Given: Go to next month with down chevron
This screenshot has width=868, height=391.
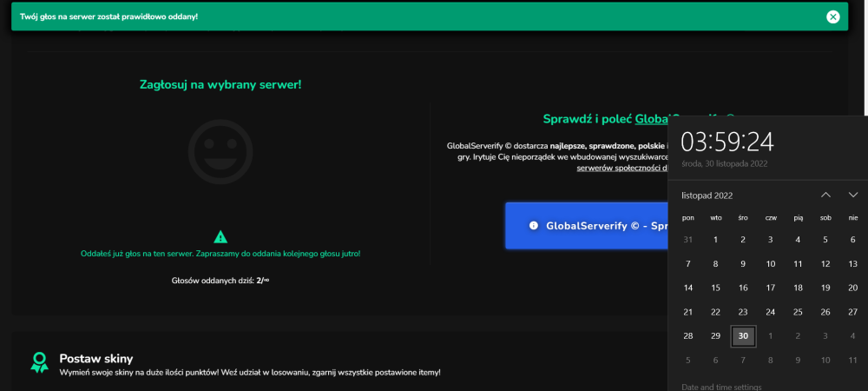Looking at the screenshot, I should click(853, 195).
